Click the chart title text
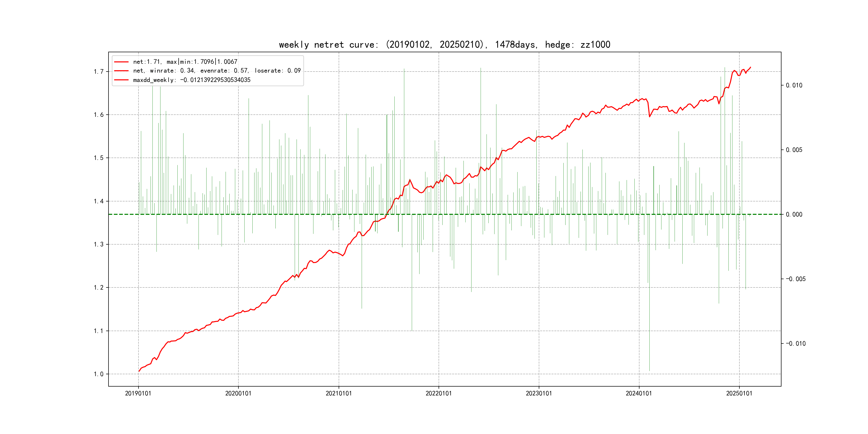Screen dimensions: 868x434 (444, 44)
